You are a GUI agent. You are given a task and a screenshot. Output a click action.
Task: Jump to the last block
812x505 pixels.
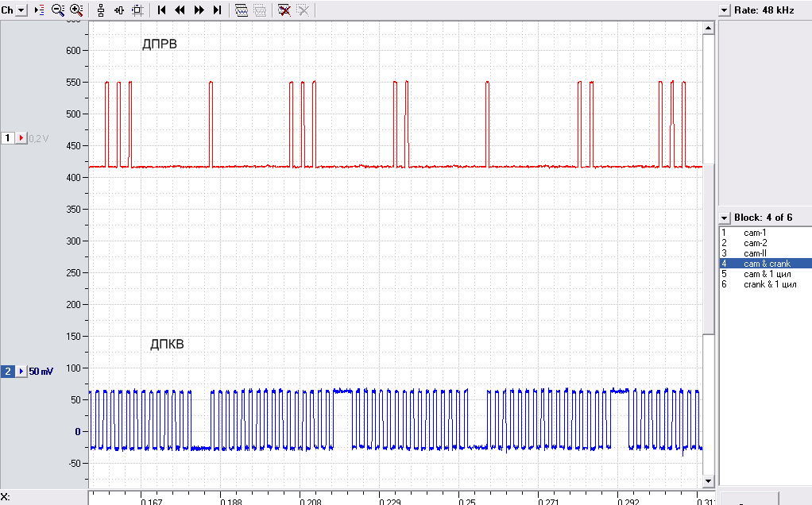click(x=218, y=10)
